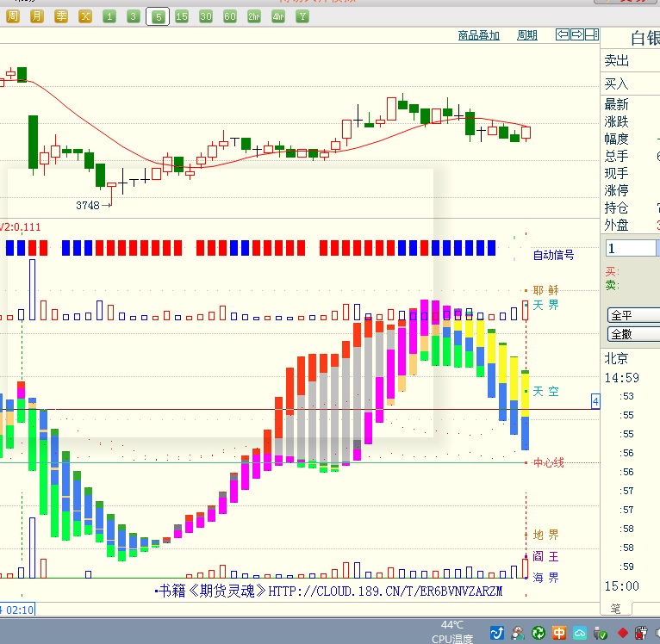Open the 商品叠加 overlay link
660x644 pixels.
click(479, 35)
